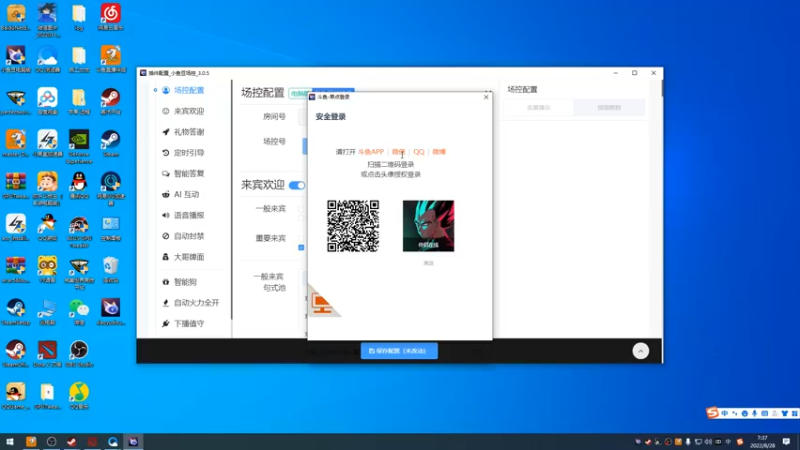Open the WeChat desktop icon
Screen dimensions: 800x450
click(x=79, y=311)
